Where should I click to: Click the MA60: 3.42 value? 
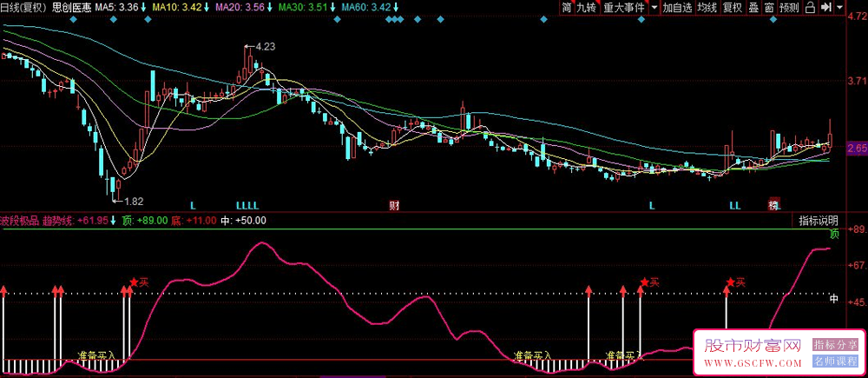[367, 8]
